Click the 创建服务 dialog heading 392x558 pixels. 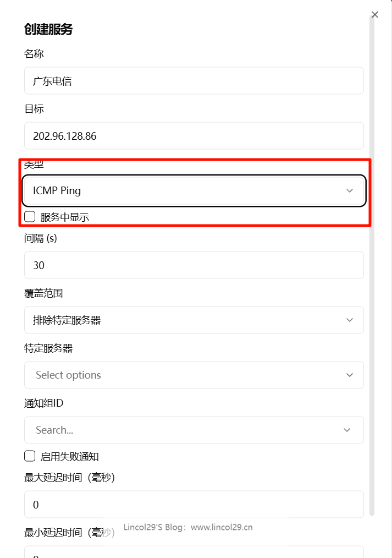coord(48,30)
